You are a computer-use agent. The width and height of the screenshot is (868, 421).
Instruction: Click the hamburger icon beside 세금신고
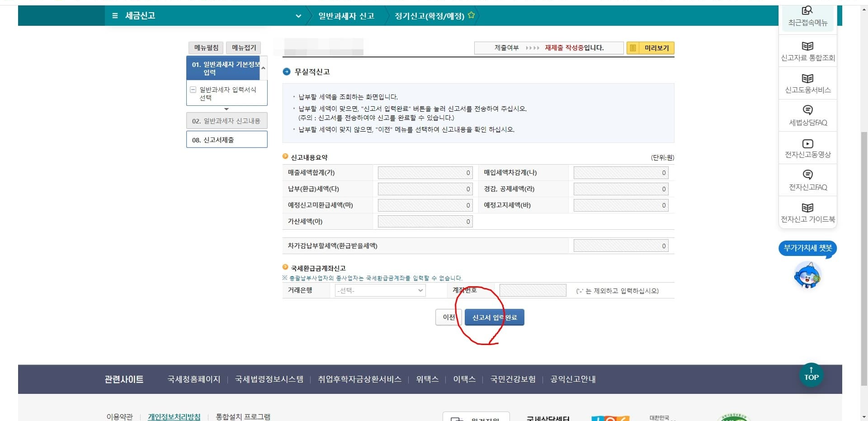[114, 16]
